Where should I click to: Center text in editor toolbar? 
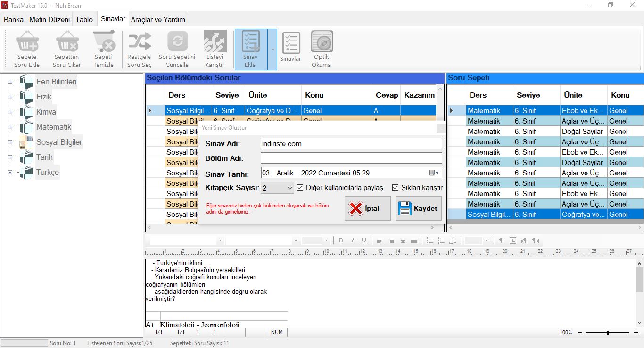coord(403,240)
